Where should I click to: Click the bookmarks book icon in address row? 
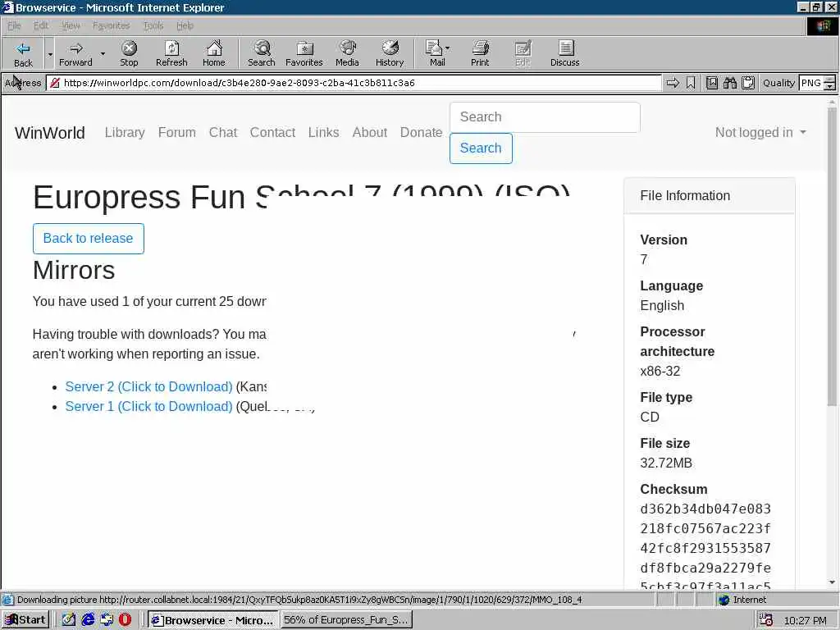point(712,83)
